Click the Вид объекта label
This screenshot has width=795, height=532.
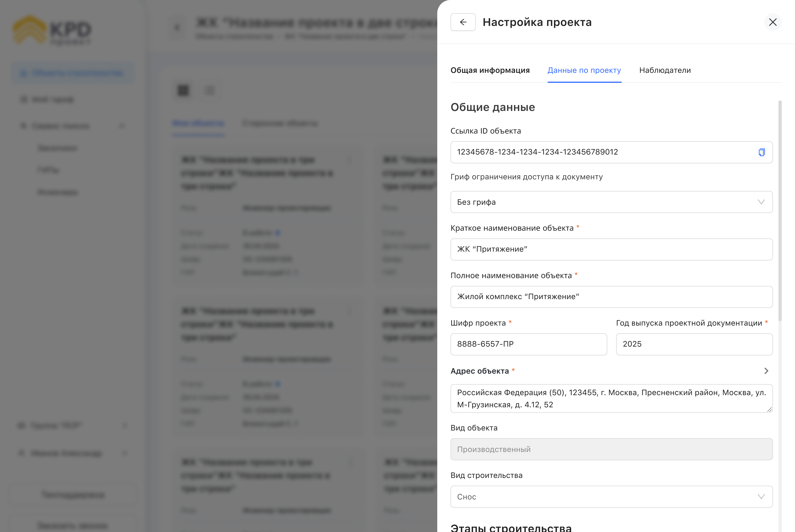click(x=474, y=428)
